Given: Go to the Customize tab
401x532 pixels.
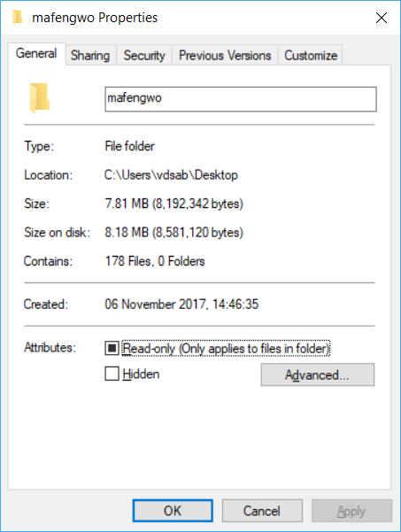Looking at the screenshot, I should [x=311, y=55].
